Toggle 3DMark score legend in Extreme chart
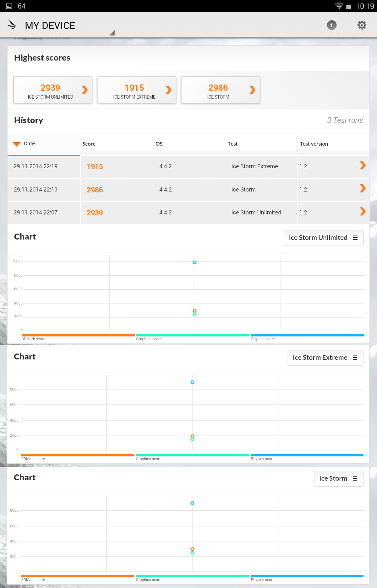 click(x=78, y=457)
